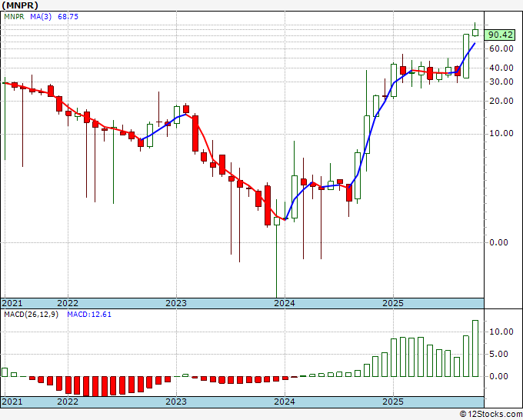Viewport: 523px width, 420px height.
Task: Click 2021 on the price chart time axis
Action: [12, 303]
